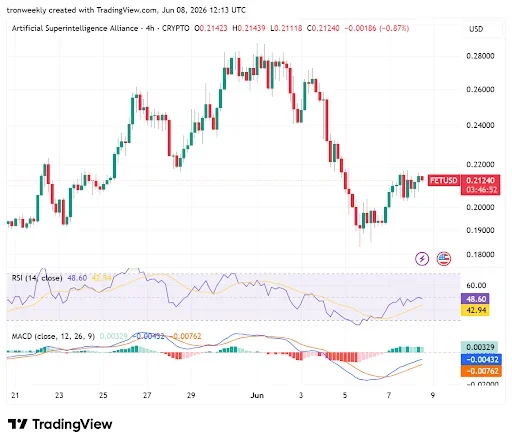Click the FETUSD price label tag
This screenshot has width=512, height=444.
(444, 180)
